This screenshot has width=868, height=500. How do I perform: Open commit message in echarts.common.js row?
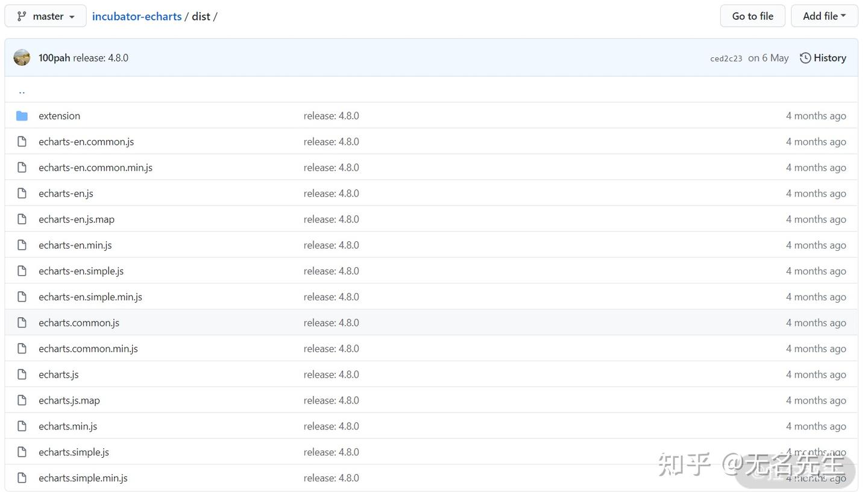(x=332, y=323)
